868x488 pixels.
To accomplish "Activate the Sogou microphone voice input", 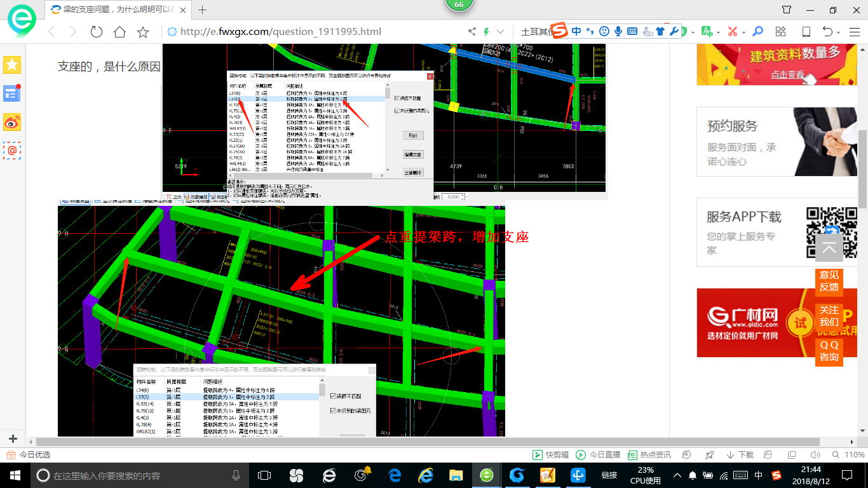I will click(618, 30).
